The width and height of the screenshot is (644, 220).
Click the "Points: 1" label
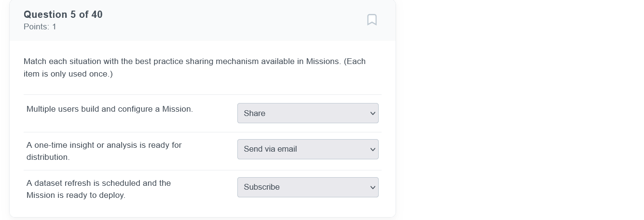(40, 27)
